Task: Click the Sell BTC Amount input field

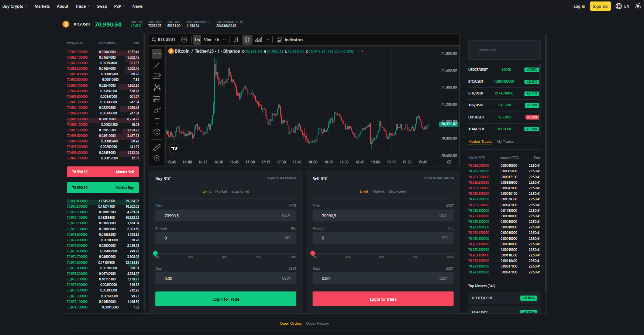Action: pos(383,238)
